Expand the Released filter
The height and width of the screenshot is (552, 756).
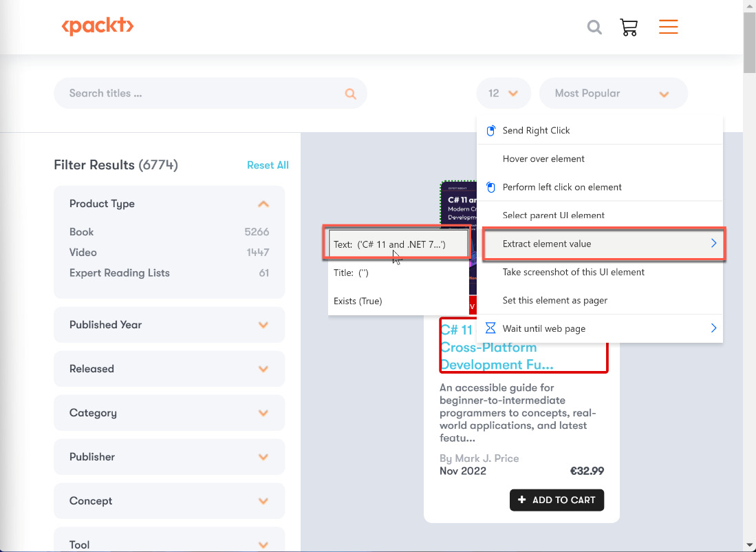(263, 369)
